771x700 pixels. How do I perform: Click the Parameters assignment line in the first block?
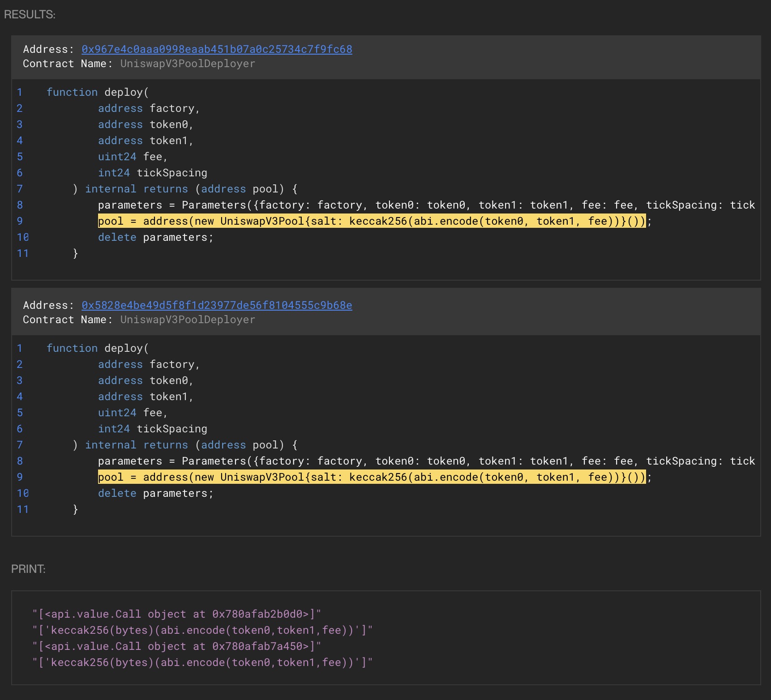click(425, 205)
